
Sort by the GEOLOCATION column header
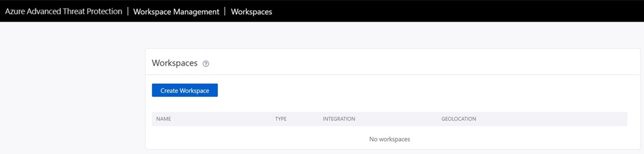click(459, 119)
